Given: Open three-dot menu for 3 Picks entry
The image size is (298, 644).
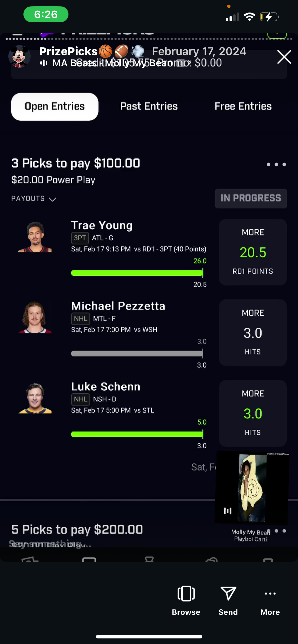Looking at the screenshot, I should 276,165.
